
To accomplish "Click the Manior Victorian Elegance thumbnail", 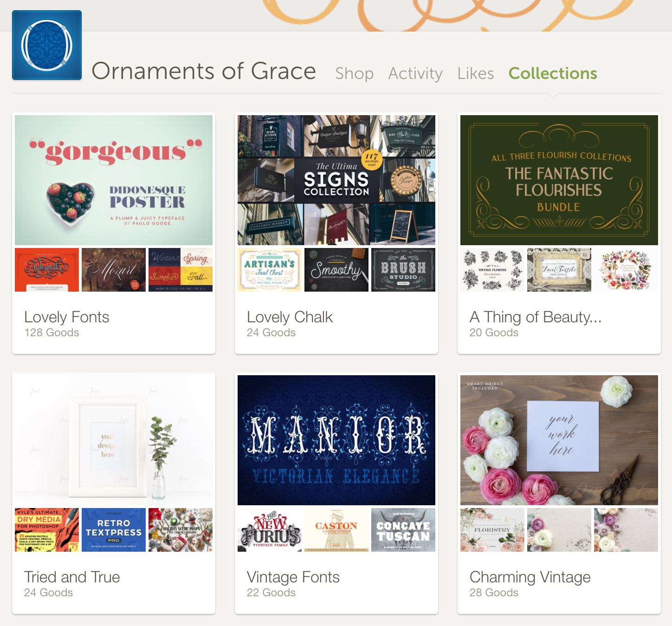I will pyautogui.click(x=336, y=440).
